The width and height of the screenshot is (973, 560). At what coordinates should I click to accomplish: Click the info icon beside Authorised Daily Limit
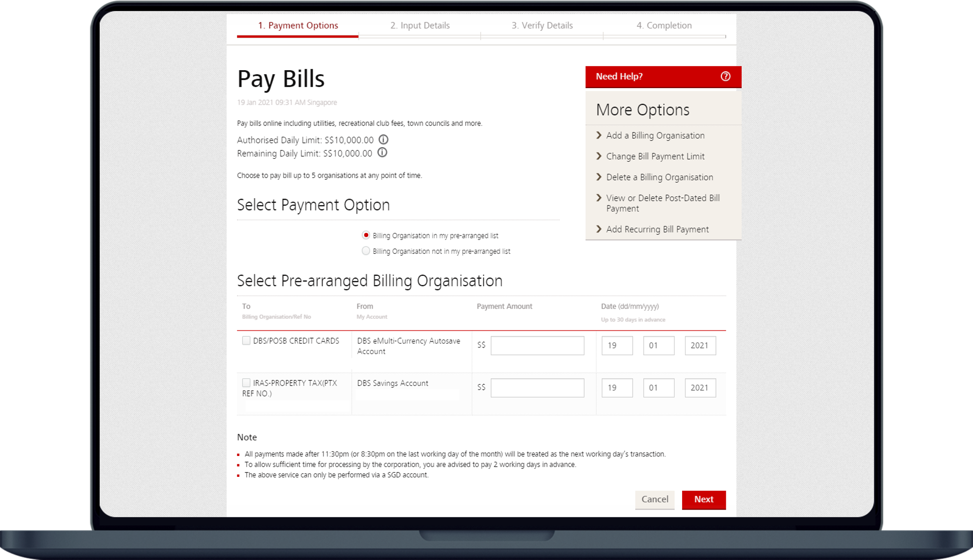click(383, 140)
